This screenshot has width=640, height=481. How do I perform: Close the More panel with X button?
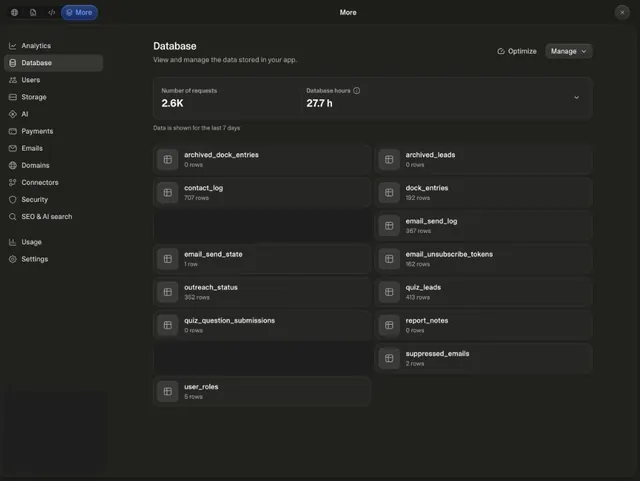(622, 12)
